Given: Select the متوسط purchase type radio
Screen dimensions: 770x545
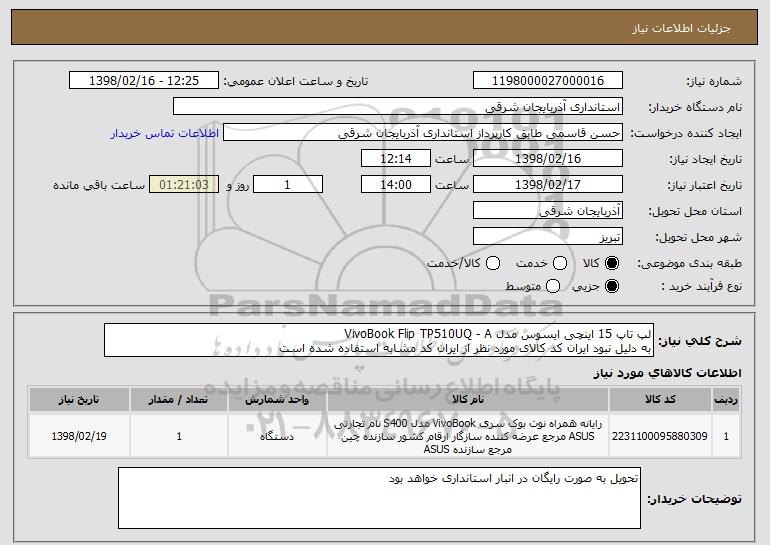Looking at the screenshot, I should coord(553,286).
